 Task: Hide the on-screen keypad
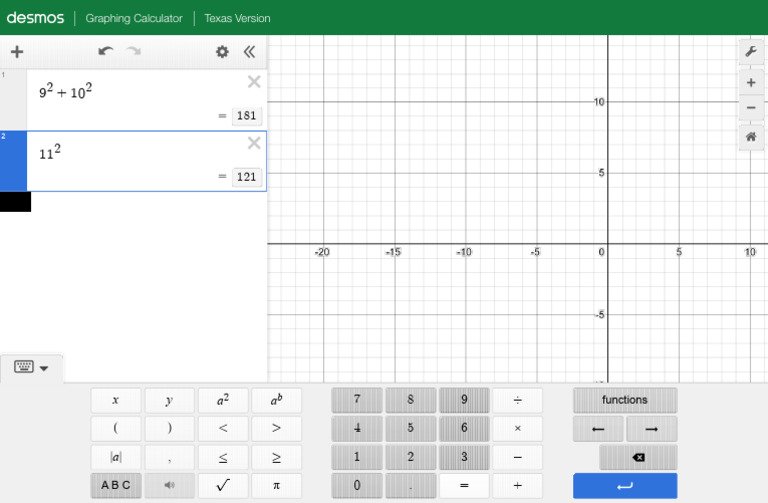point(31,367)
